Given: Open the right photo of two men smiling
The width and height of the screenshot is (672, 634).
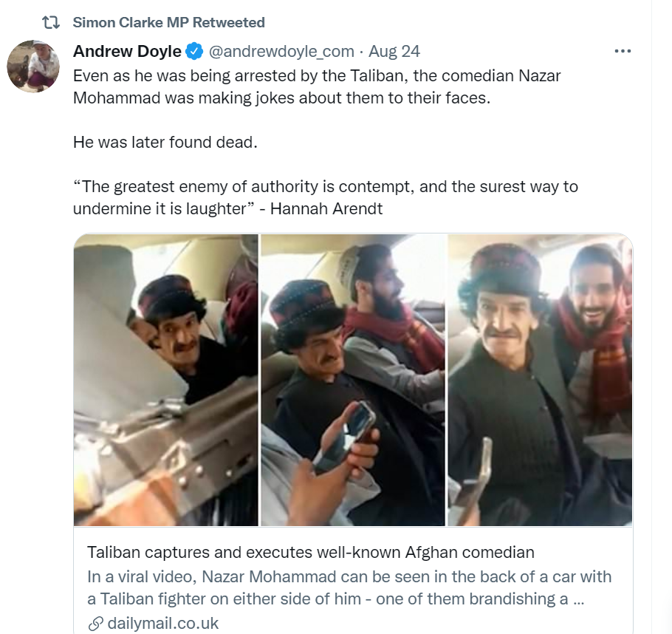Looking at the screenshot, I should [x=541, y=380].
